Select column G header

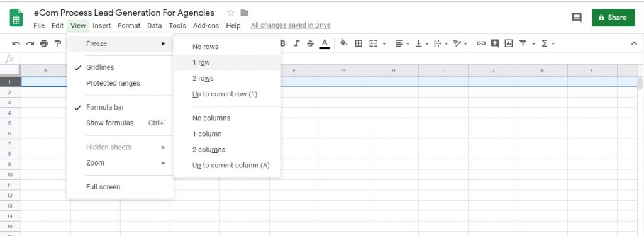click(x=344, y=70)
